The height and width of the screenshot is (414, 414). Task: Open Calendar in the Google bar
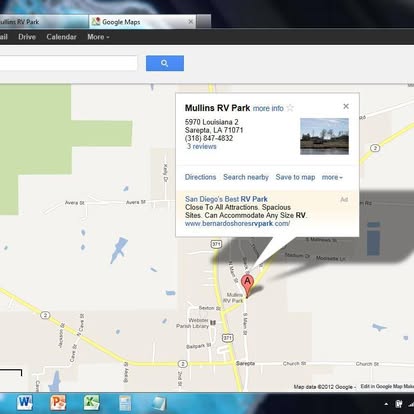pyautogui.click(x=61, y=37)
